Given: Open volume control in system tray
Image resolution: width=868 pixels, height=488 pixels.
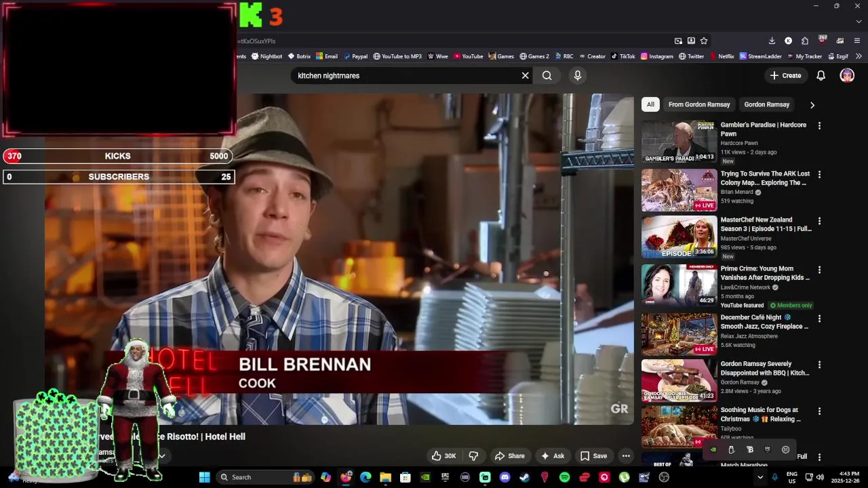Looking at the screenshot, I should [820, 477].
